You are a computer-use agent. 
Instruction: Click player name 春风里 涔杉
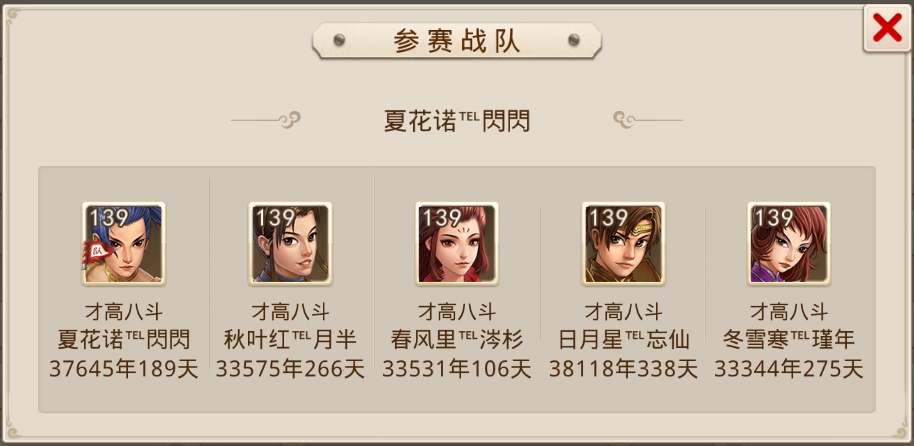click(456, 339)
